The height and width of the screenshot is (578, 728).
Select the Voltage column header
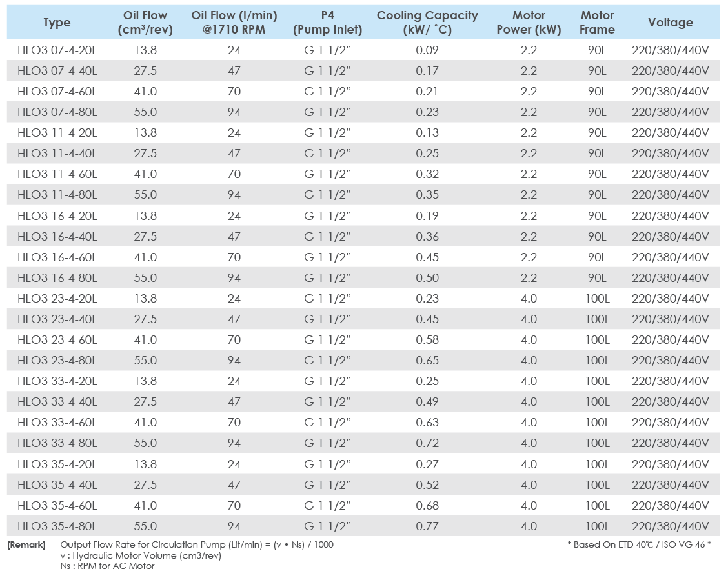click(x=671, y=23)
